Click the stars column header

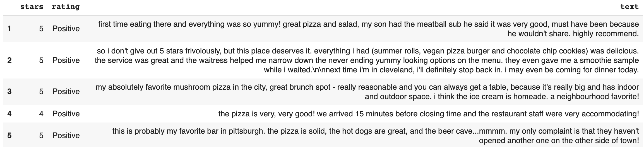coord(32,7)
